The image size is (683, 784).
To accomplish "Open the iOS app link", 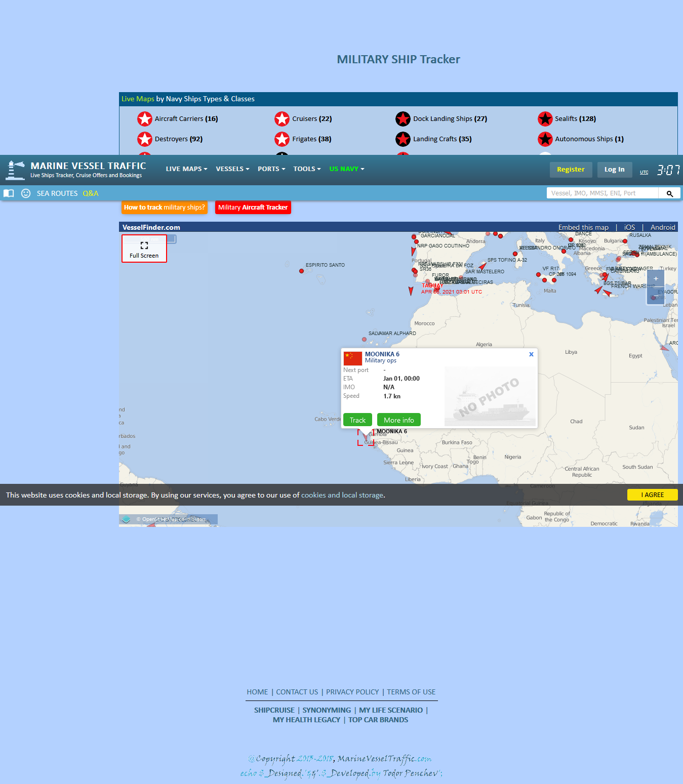I will click(629, 227).
